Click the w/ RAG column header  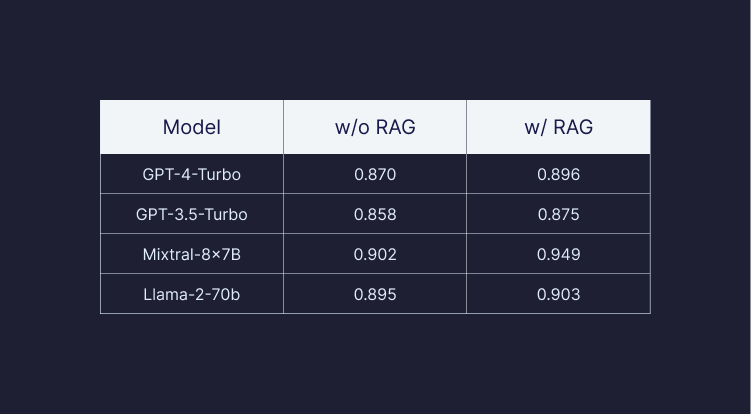point(558,127)
